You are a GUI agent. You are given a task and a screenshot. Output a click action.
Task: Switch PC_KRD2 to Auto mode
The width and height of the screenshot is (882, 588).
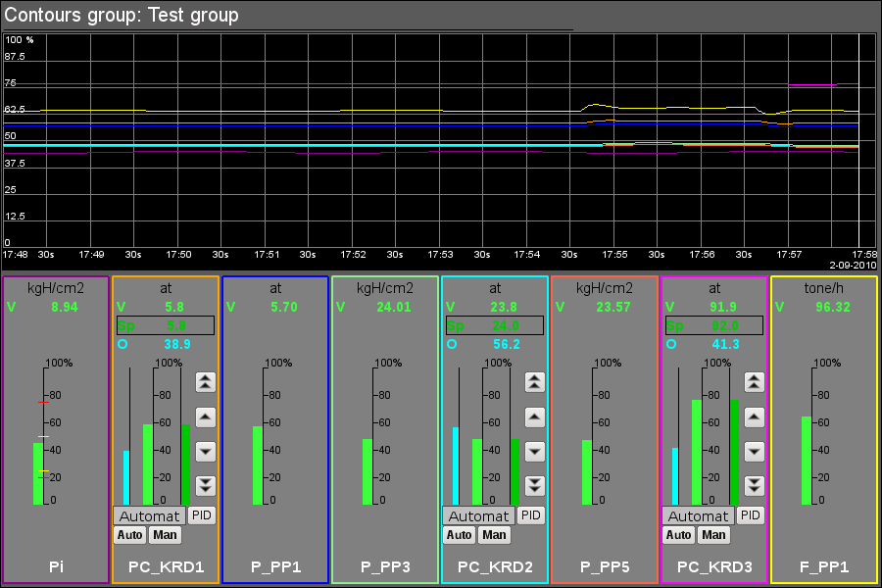[459, 535]
